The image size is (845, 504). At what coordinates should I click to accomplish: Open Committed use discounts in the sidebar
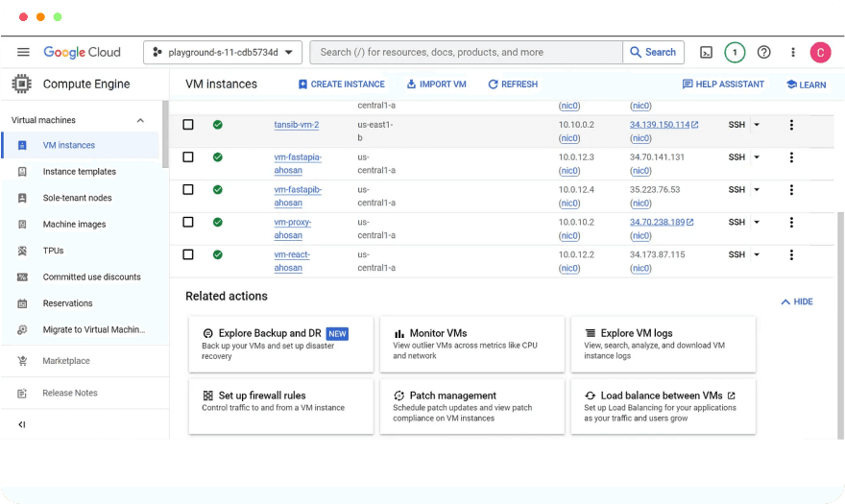pos(81,277)
